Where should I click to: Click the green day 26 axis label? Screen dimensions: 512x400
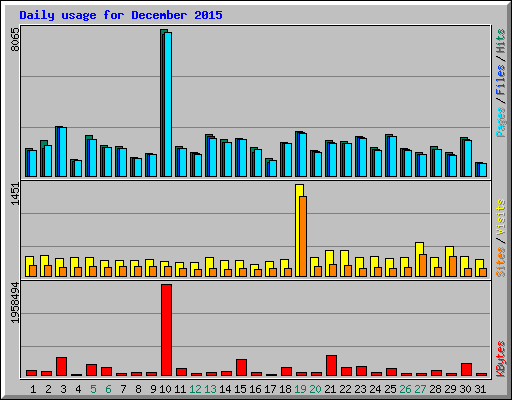tap(406, 389)
